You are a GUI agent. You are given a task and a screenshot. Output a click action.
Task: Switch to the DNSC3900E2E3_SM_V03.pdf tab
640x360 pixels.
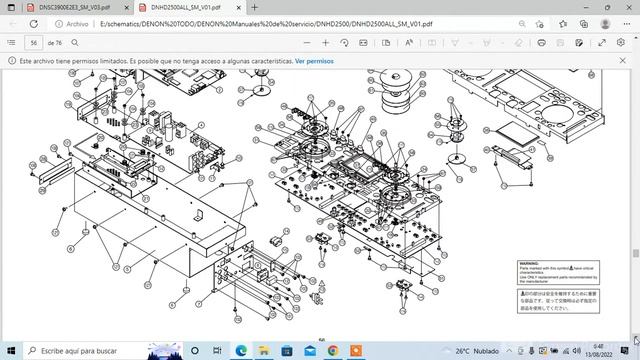click(x=75, y=7)
